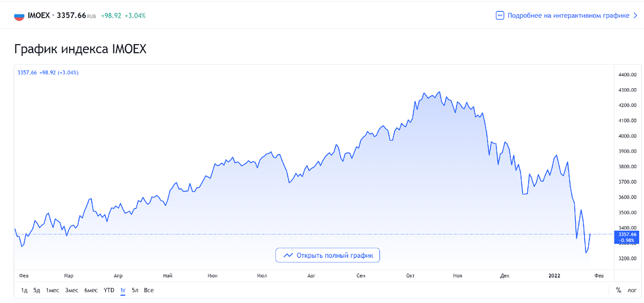644x303 pixels.
Task: Click the line-chart icon inside the full chart button
Action: coord(288,255)
